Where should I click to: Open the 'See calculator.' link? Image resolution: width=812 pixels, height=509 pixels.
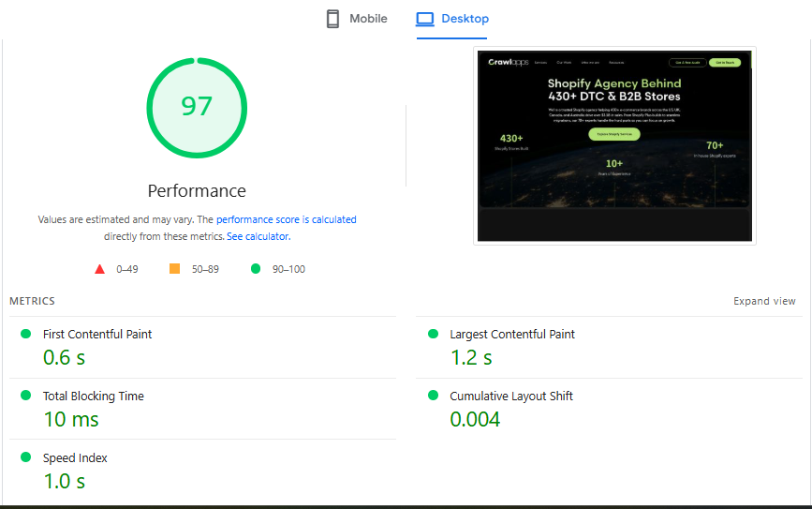[258, 236]
